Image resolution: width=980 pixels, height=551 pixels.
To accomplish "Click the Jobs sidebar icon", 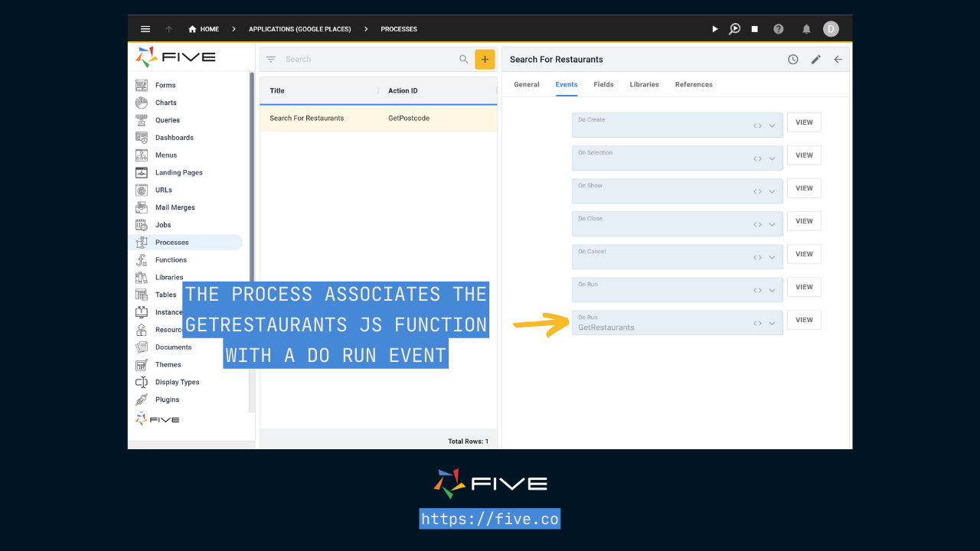I will (142, 225).
